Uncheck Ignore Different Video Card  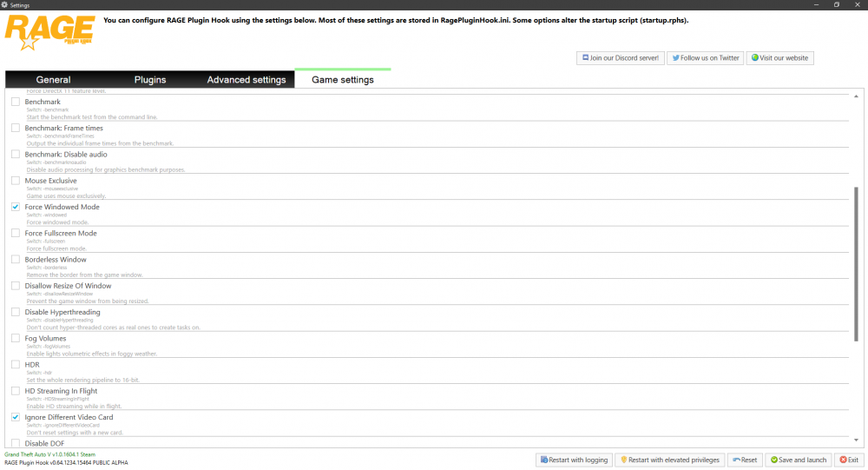pyautogui.click(x=16, y=417)
